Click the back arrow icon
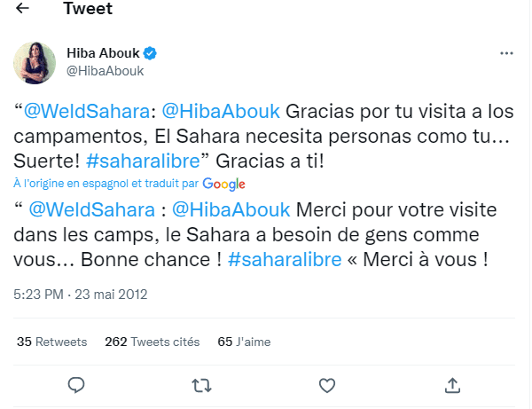The image size is (532, 409). pos(23,11)
